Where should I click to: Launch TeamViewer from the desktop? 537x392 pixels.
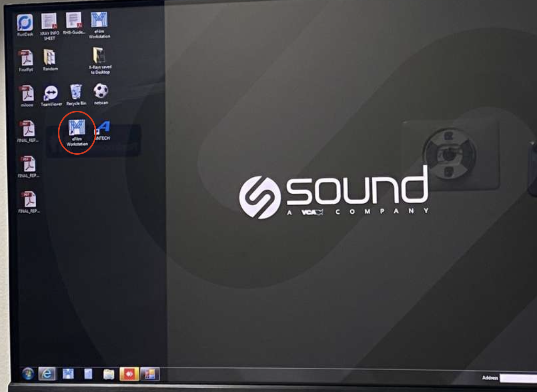[x=51, y=96]
